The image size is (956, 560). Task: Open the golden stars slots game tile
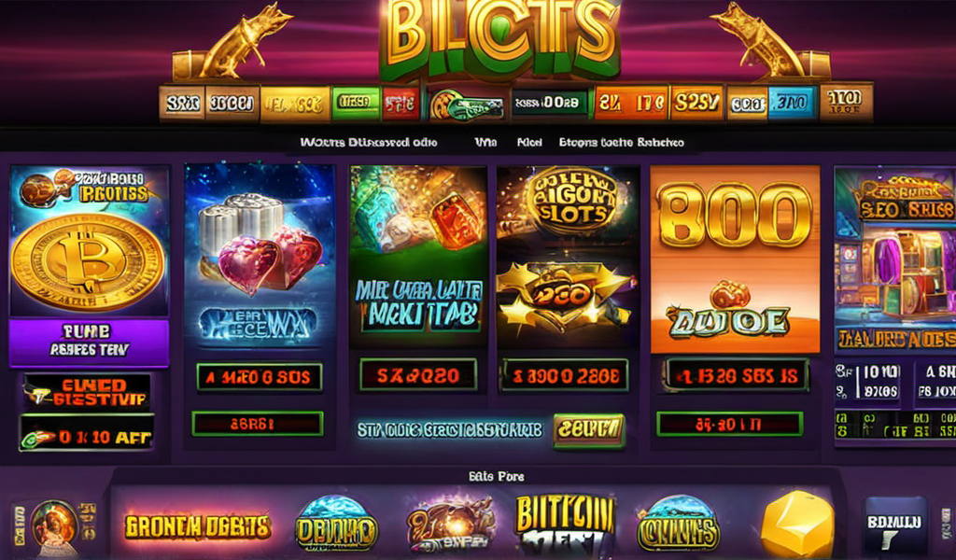tap(568, 257)
